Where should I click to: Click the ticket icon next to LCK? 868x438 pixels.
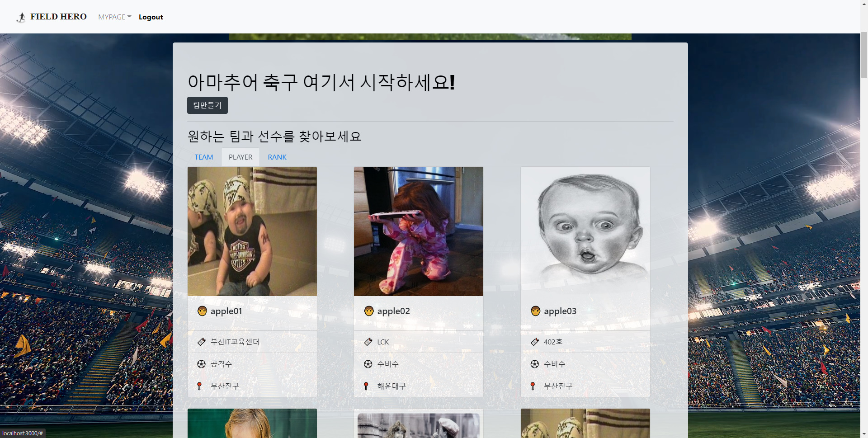tap(368, 342)
